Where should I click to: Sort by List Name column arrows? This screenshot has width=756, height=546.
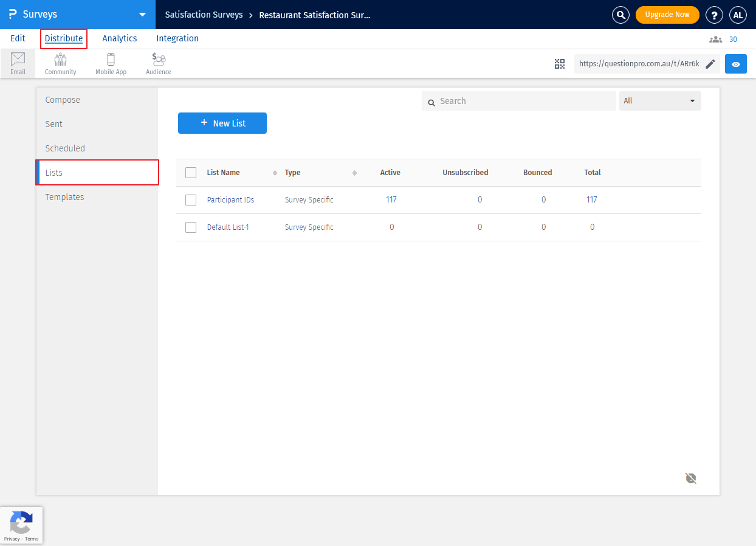pos(275,173)
